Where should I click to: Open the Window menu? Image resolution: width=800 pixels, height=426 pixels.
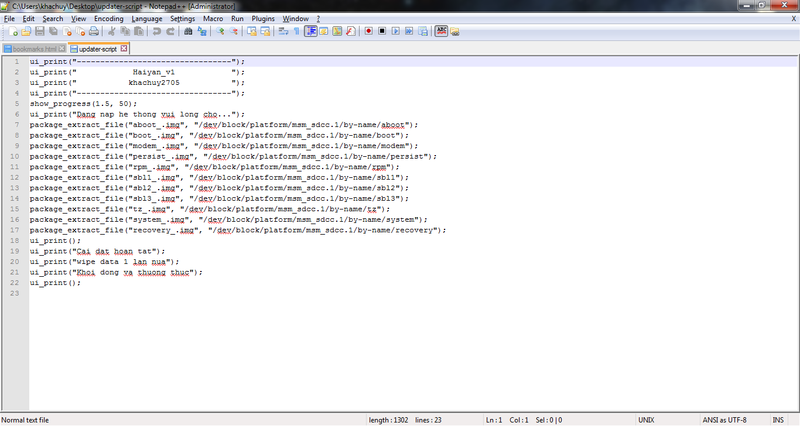click(296, 18)
